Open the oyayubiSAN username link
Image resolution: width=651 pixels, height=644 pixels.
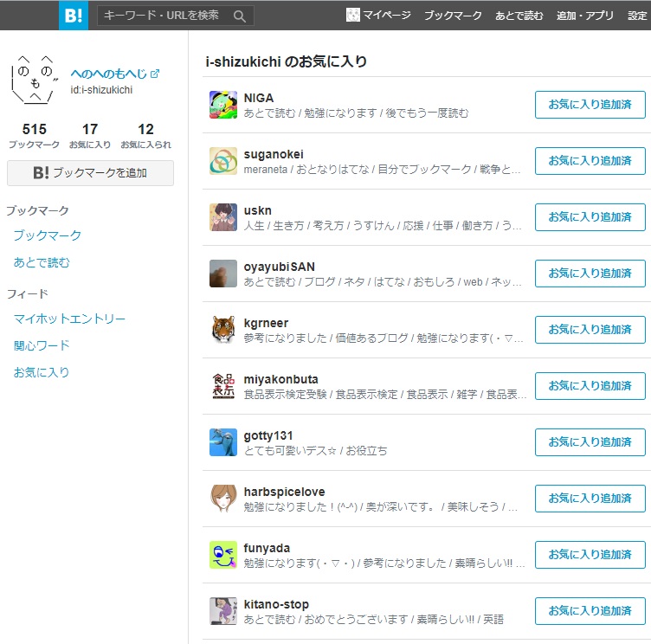click(280, 267)
